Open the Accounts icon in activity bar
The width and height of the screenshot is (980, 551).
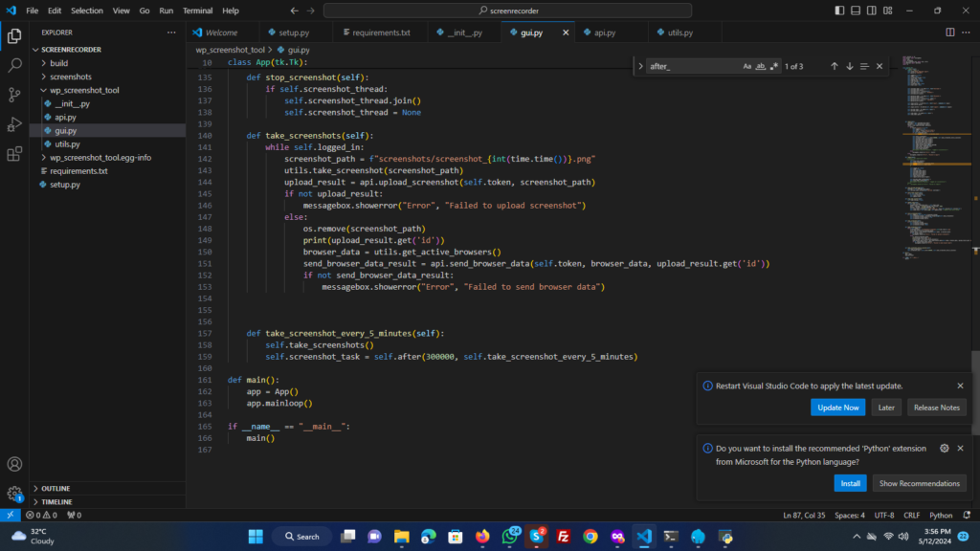[x=14, y=465]
